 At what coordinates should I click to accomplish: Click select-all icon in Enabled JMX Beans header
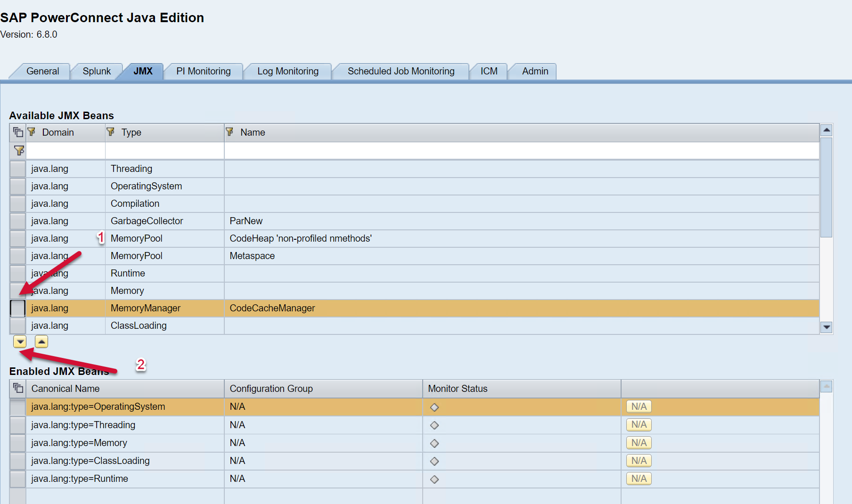(18, 388)
